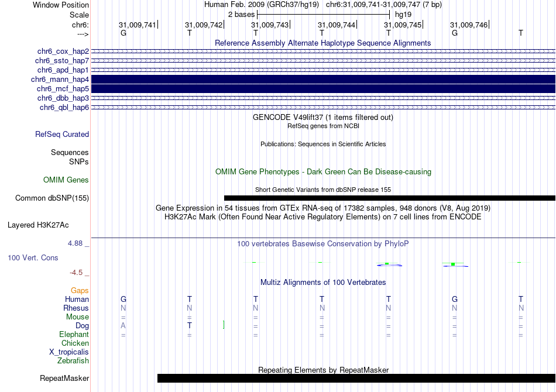Select the Scale label

(79, 15)
